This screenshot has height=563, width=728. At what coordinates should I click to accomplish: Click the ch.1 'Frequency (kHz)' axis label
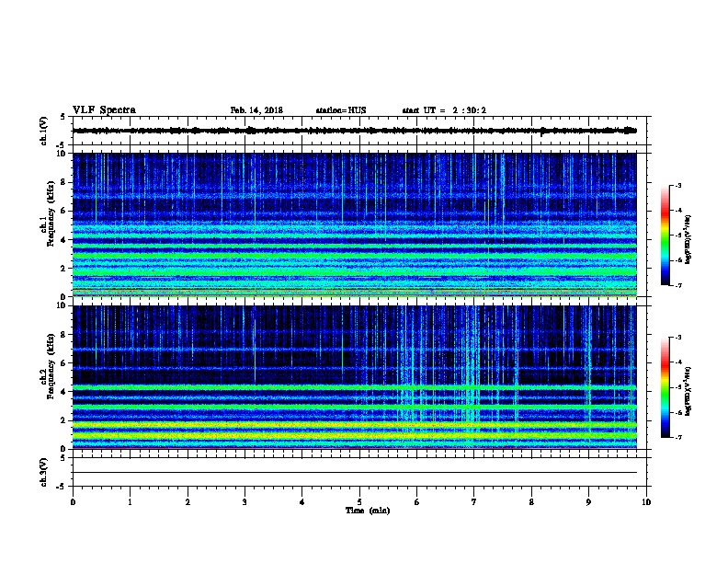pyautogui.click(x=51, y=214)
